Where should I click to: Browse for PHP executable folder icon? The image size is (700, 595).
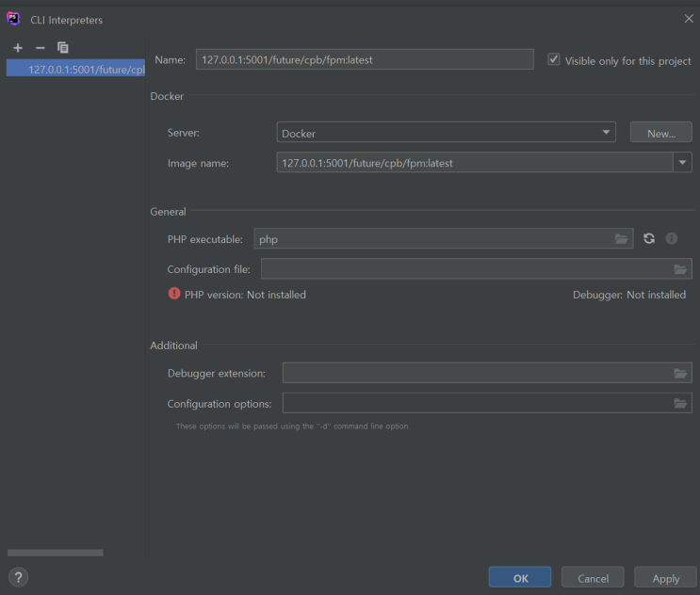(x=621, y=239)
